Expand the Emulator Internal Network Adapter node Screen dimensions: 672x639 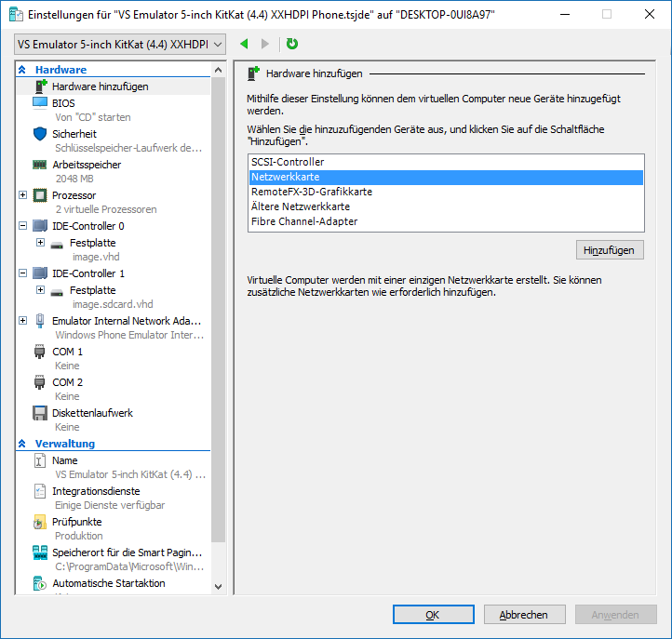[23, 321]
